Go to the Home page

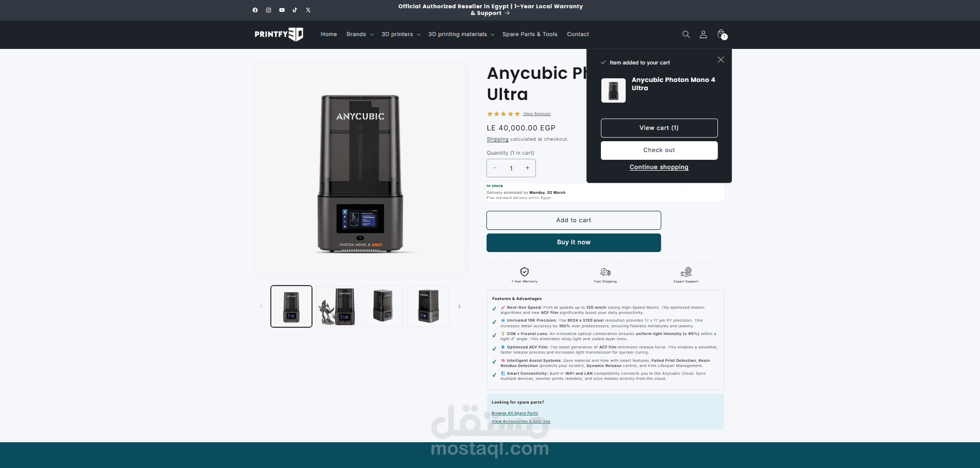(x=329, y=35)
